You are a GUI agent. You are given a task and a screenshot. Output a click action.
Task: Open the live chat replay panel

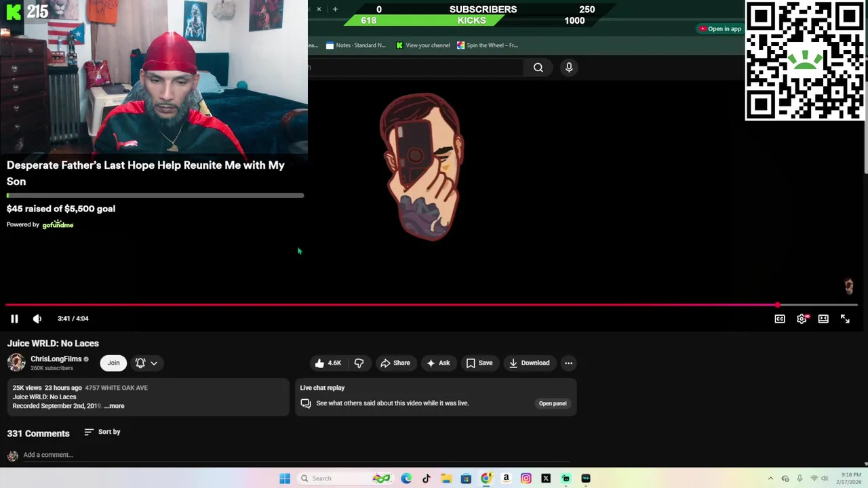(x=553, y=403)
